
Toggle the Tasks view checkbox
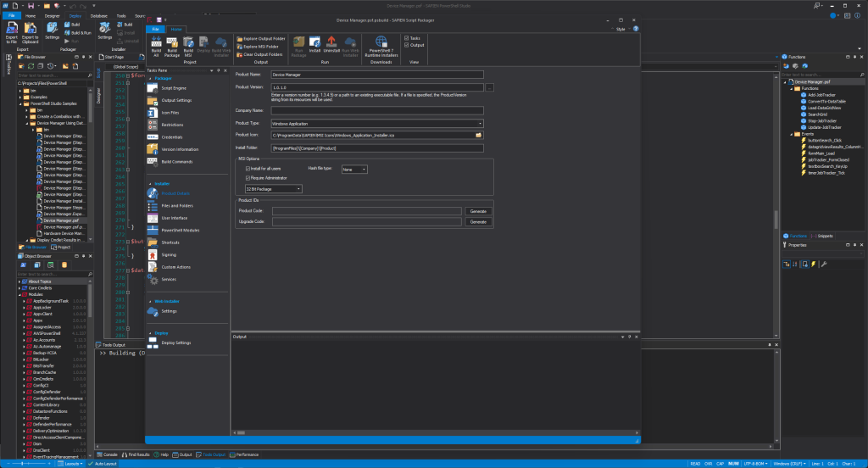407,38
